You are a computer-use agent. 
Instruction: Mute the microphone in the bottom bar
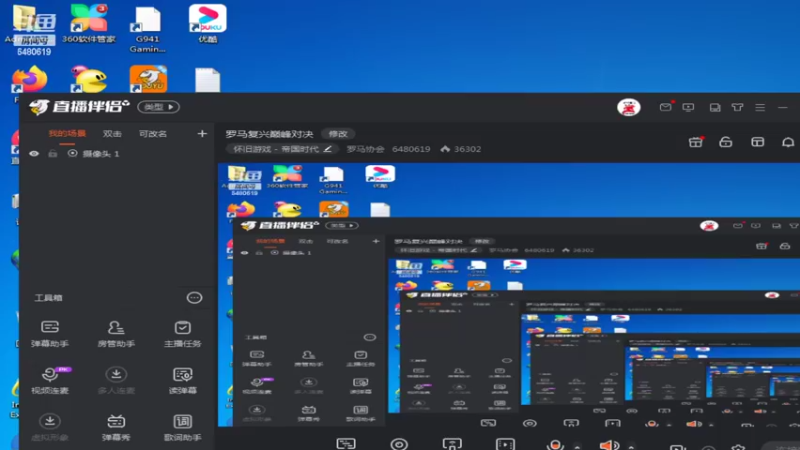[555, 444]
